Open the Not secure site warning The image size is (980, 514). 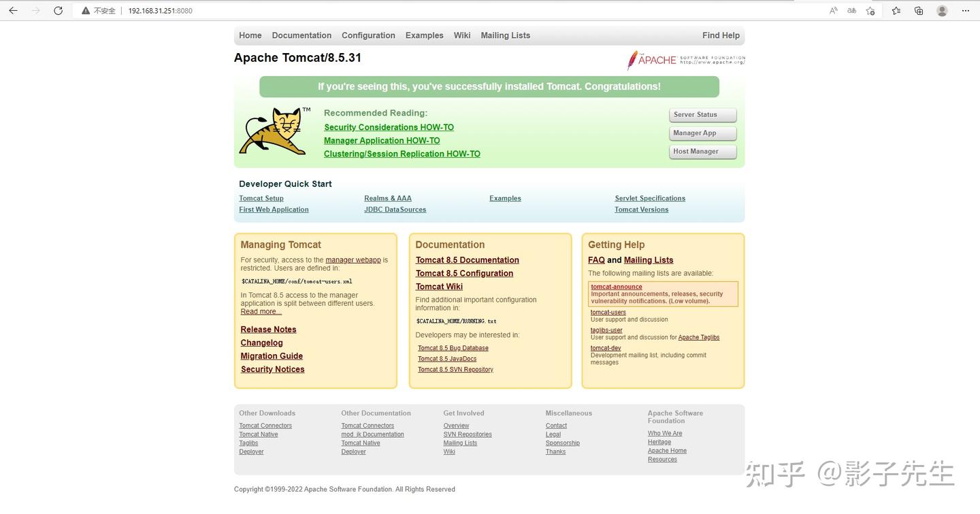(99, 10)
